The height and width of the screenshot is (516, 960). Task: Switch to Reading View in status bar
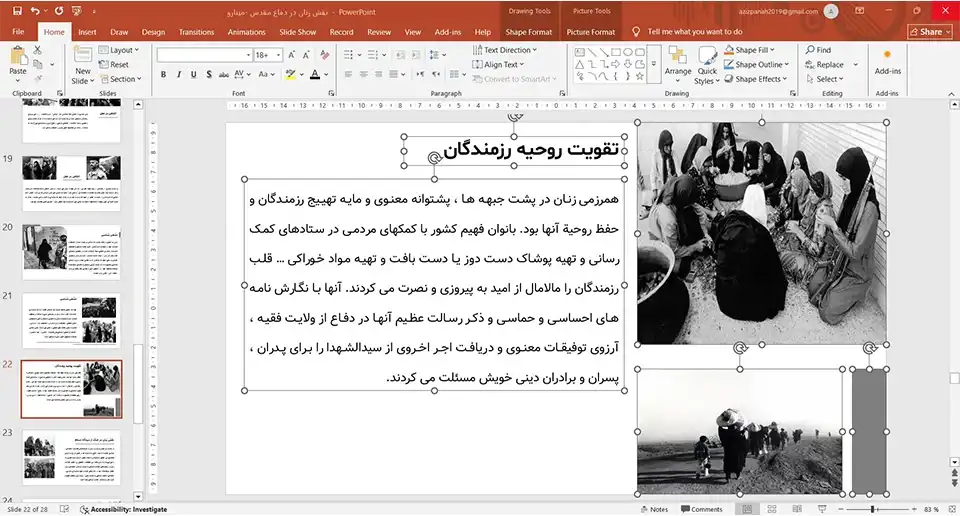pyautogui.click(x=797, y=509)
